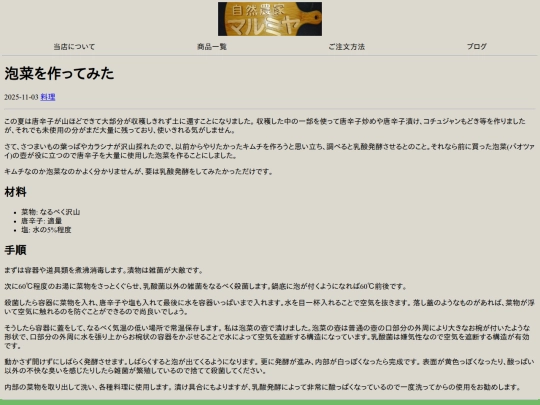This screenshot has width=540, height=405.
Task: Click the paragraph starting この夏は唐辛子が
Action: 265,126
